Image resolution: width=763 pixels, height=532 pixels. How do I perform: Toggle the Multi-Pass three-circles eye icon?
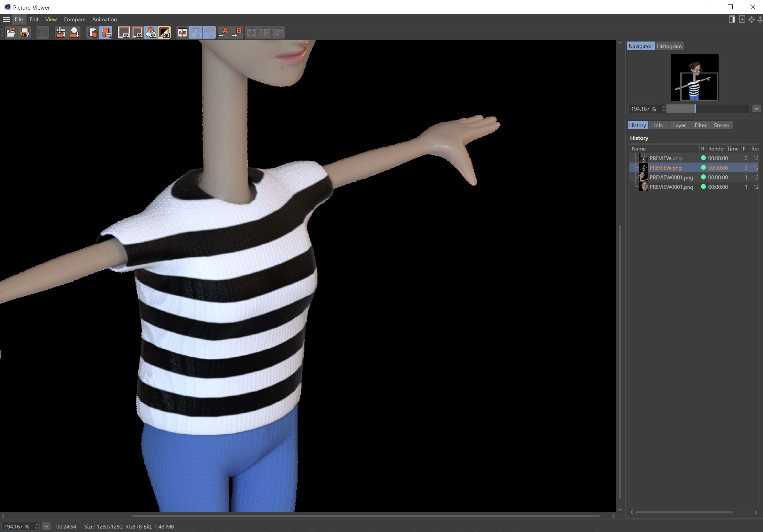point(151,33)
